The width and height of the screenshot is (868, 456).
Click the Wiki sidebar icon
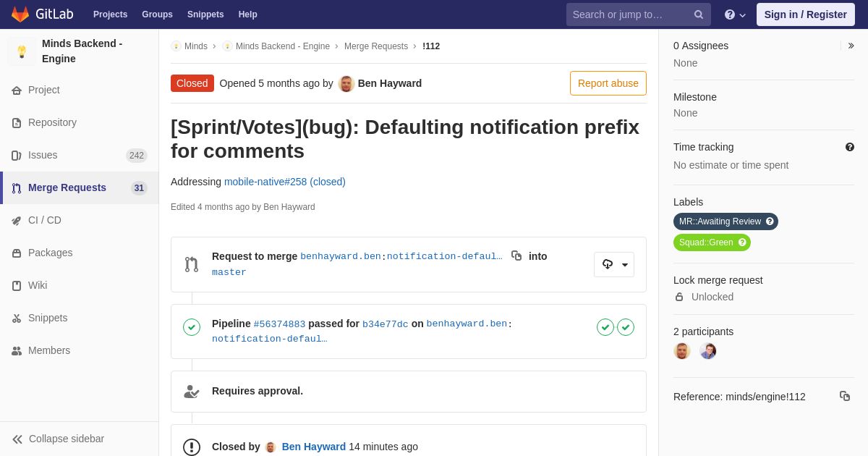[x=17, y=286]
